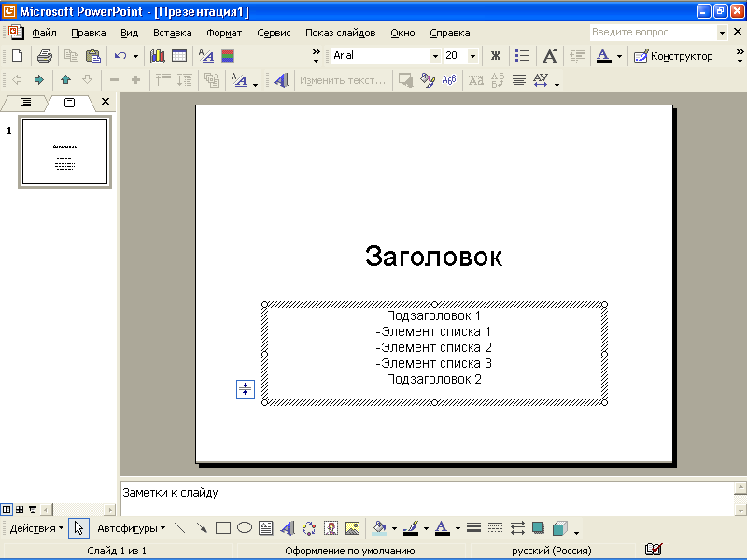Viewport: 747px width, 560px height.
Task: Click the Конструктор button
Action: pyautogui.click(x=673, y=56)
